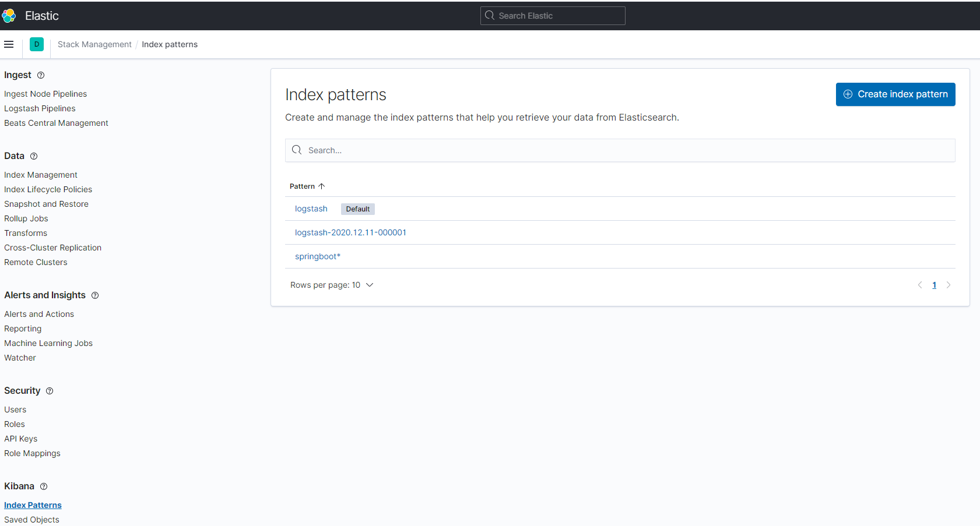980x526 pixels.
Task: Click the Elastic brand name text
Action: pos(42,16)
